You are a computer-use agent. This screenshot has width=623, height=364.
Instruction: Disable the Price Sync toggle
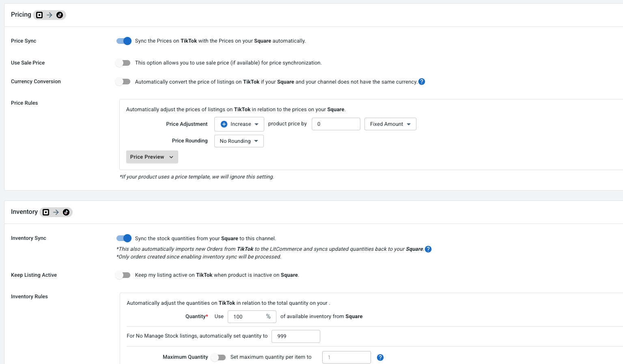tap(124, 41)
